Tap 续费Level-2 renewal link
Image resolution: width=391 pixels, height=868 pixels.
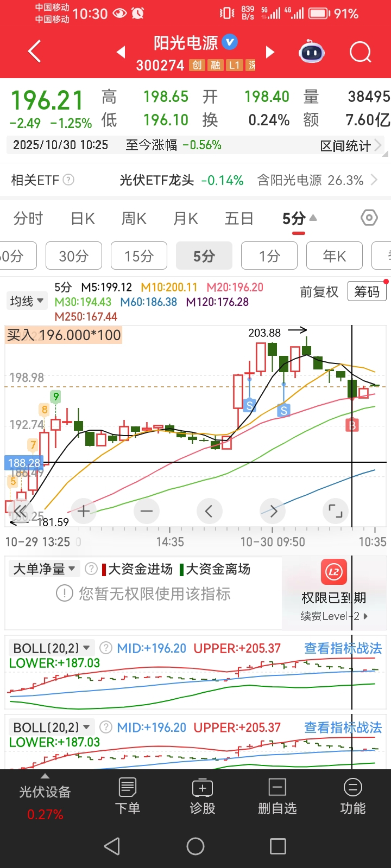333,616
